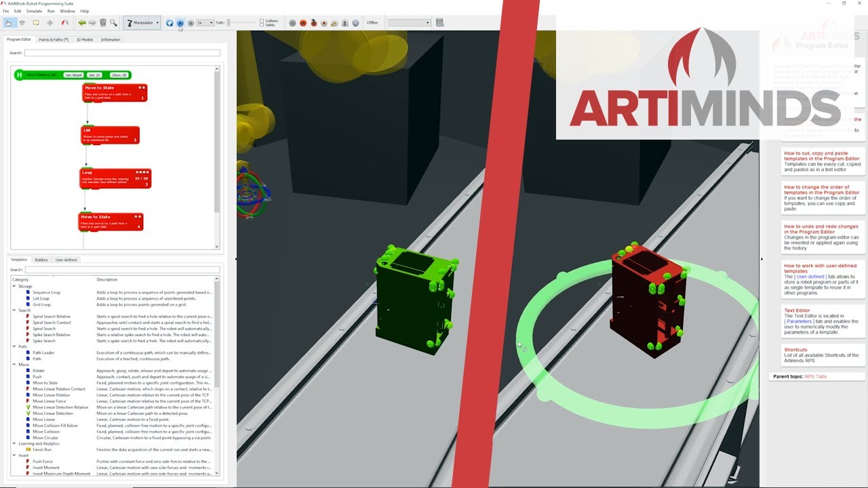Image resolution: width=868 pixels, height=488 pixels.
Task: Click the gear settings toolbar icon
Action: 355,22
